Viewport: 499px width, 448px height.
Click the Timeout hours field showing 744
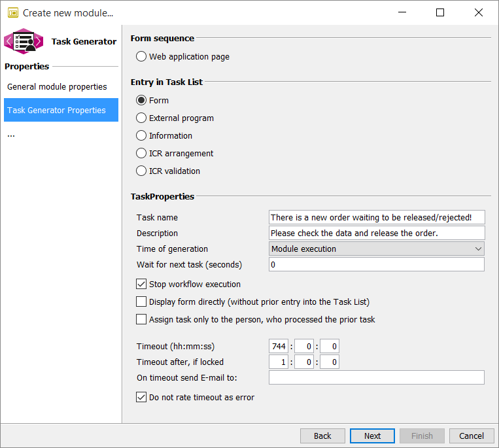click(x=279, y=347)
